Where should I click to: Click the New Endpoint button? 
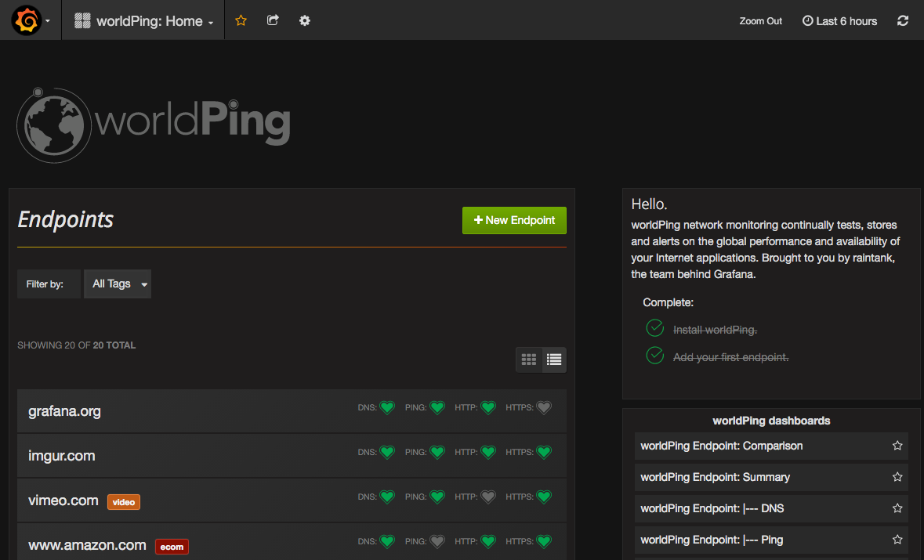(x=514, y=220)
